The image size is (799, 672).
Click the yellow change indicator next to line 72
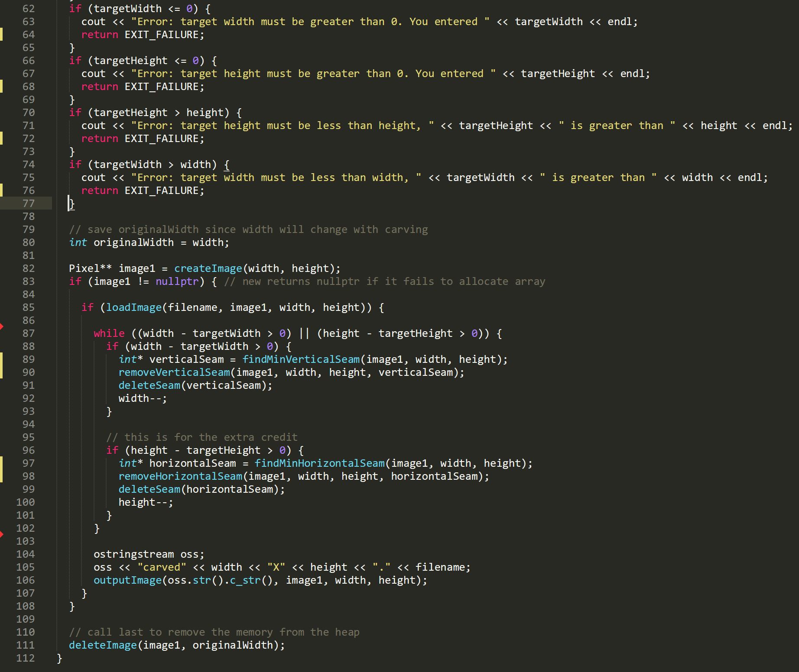coord(2,139)
